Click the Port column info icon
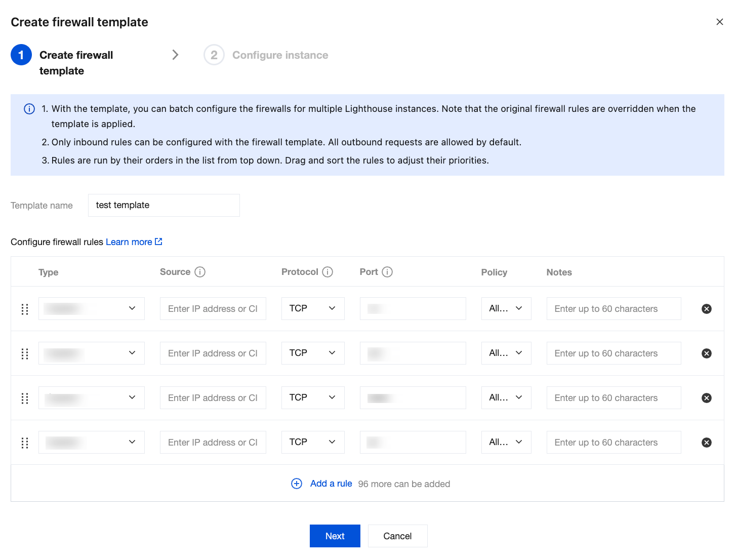This screenshot has height=560, width=736. coord(387,272)
